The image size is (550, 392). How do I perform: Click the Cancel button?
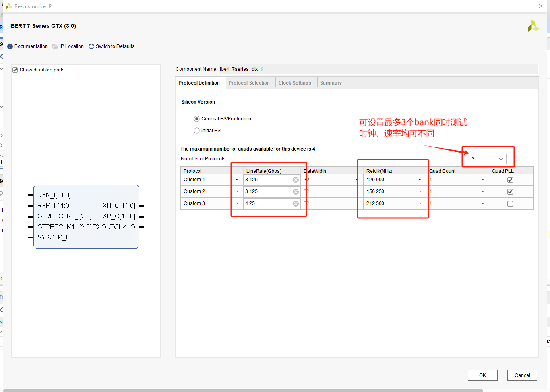522,375
